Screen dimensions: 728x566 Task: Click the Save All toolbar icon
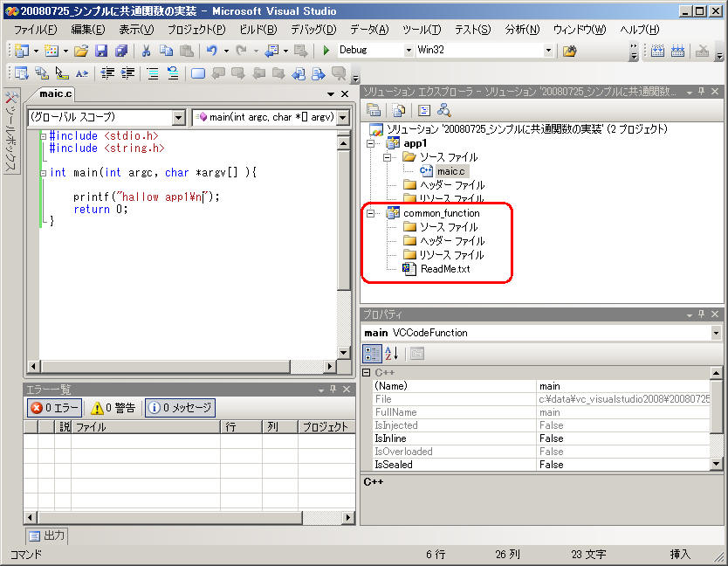click(x=120, y=51)
